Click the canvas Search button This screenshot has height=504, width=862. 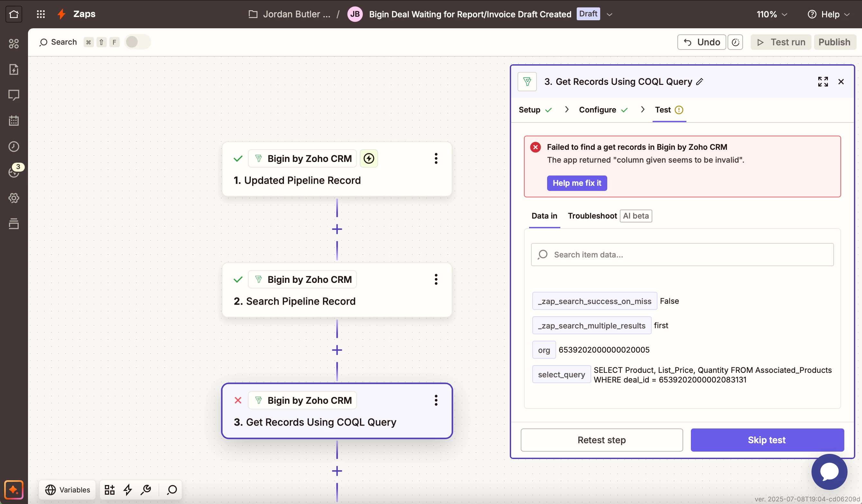click(58, 42)
